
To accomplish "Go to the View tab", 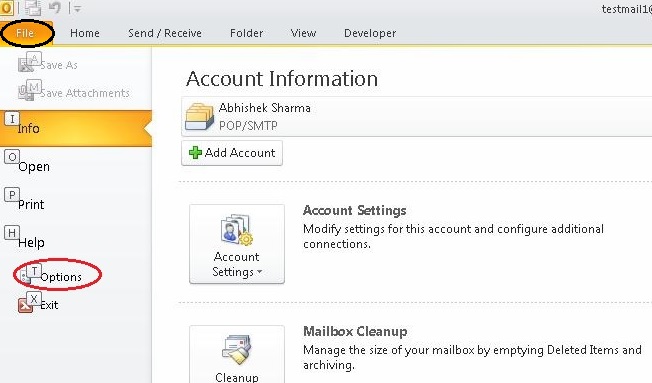I will 303,33.
